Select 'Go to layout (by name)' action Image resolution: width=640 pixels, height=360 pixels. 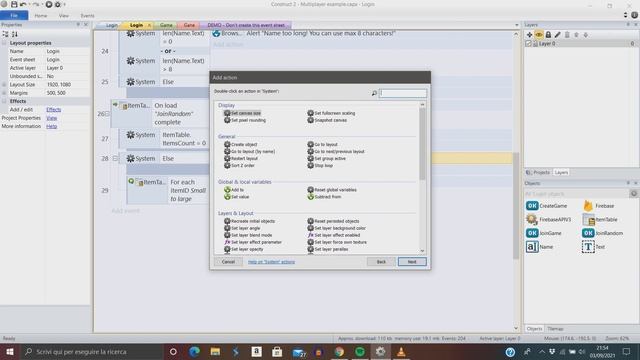(x=249, y=151)
